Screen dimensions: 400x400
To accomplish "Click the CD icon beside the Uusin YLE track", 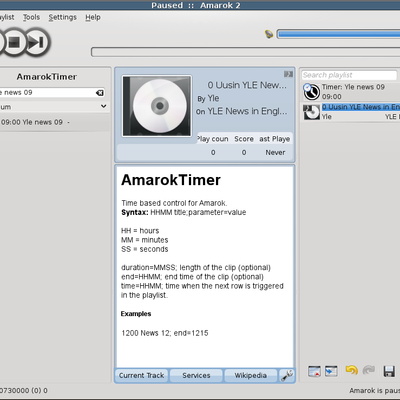I will tap(311, 112).
